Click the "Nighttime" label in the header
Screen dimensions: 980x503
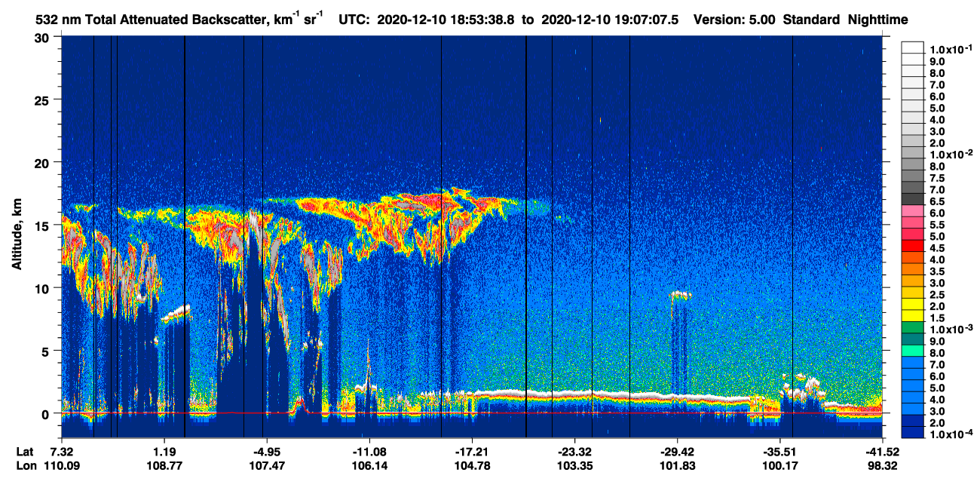[x=878, y=20]
